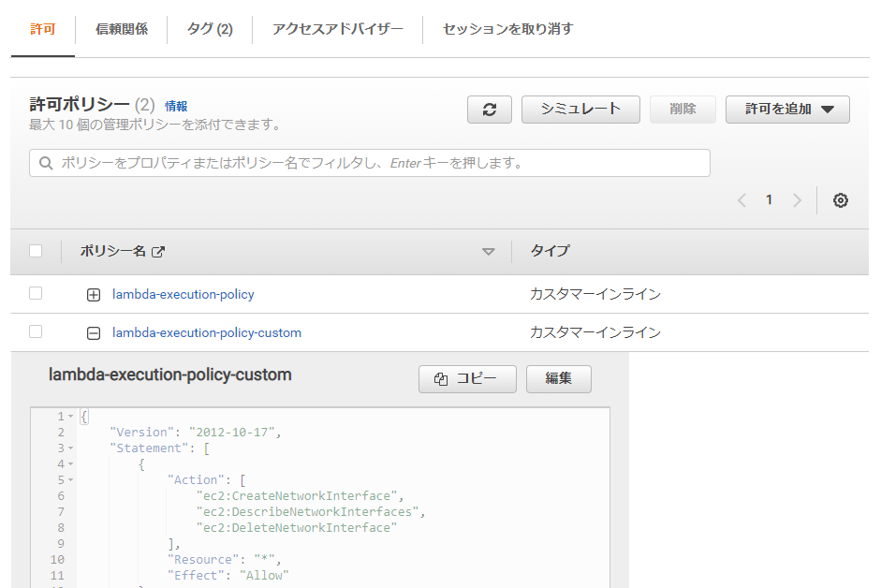This screenshot has height=588, width=881.
Task: Open lambda-execution-policy-custom link
Action: pos(207,332)
